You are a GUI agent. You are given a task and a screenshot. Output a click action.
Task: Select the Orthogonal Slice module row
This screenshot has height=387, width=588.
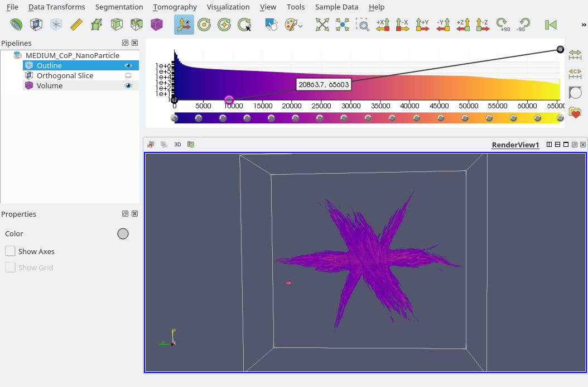[x=81, y=75]
